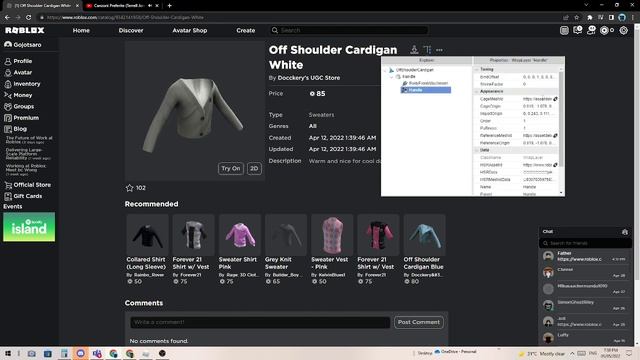Collapse the Data properties section
Image resolution: width=640 pixels, height=360 pixels.
tap(476, 150)
